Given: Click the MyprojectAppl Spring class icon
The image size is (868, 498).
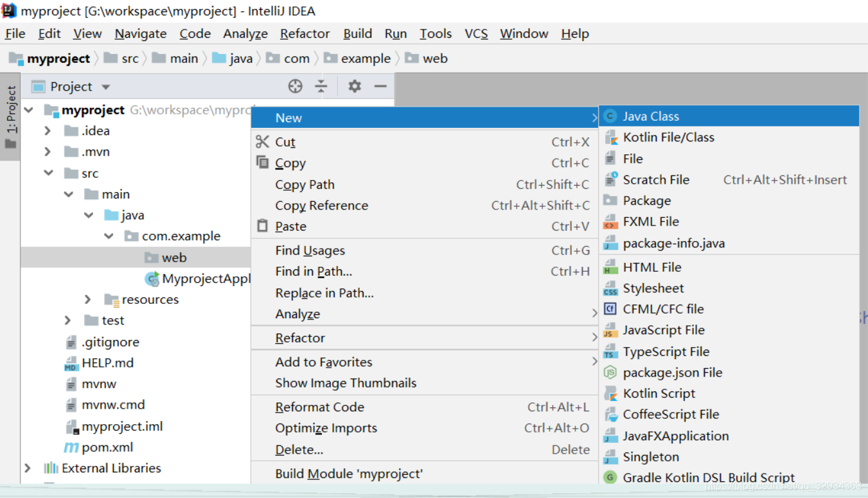Looking at the screenshot, I should pyautogui.click(x=152, y=279).
